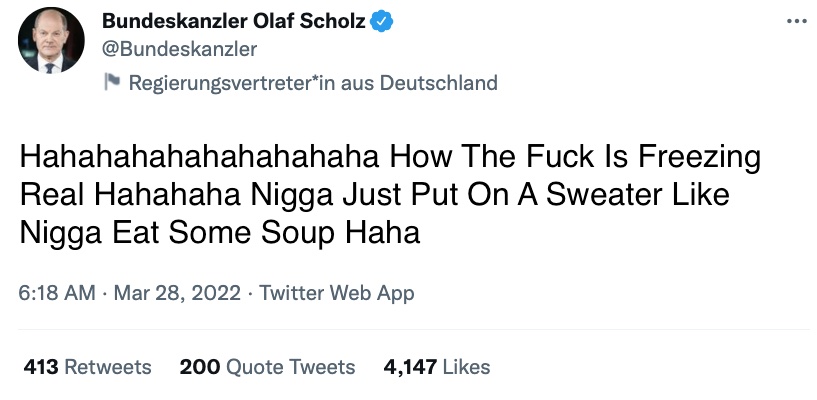Open Olaf Scholz's profile avatar photo
The image size is (817, 400).
coord(51,41)
